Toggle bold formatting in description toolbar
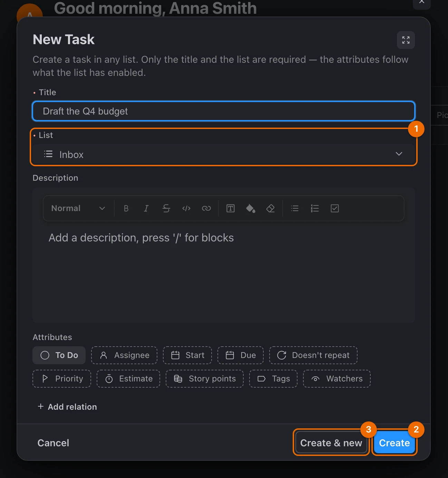 pos(126,208)
